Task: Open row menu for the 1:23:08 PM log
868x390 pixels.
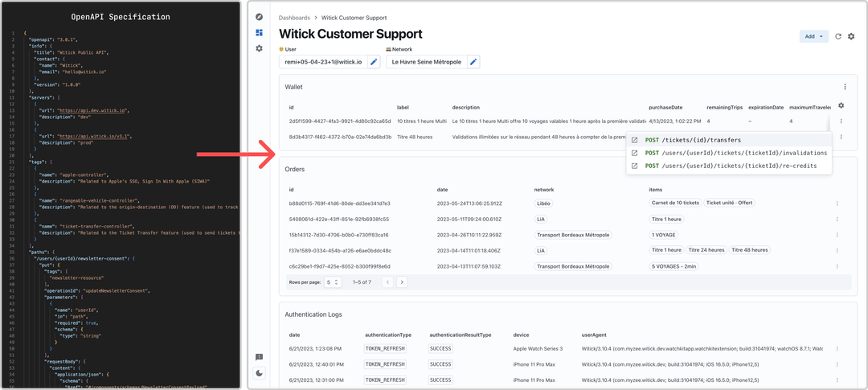Action: 837,349
